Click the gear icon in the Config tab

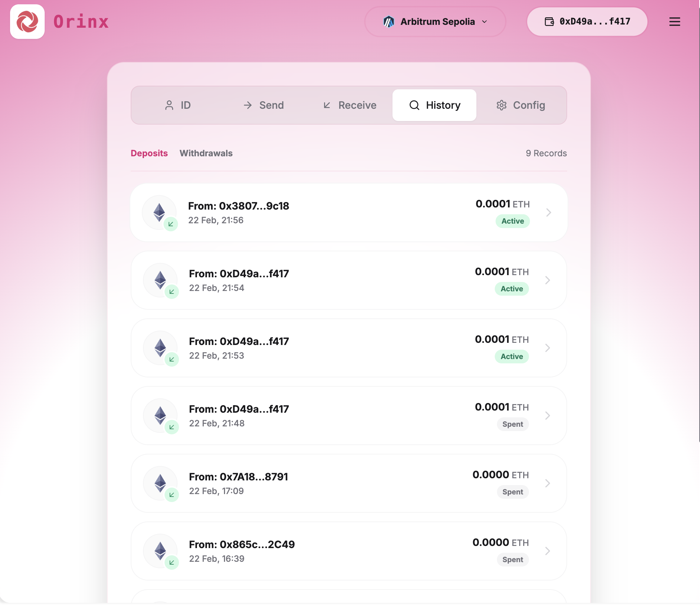502,105
